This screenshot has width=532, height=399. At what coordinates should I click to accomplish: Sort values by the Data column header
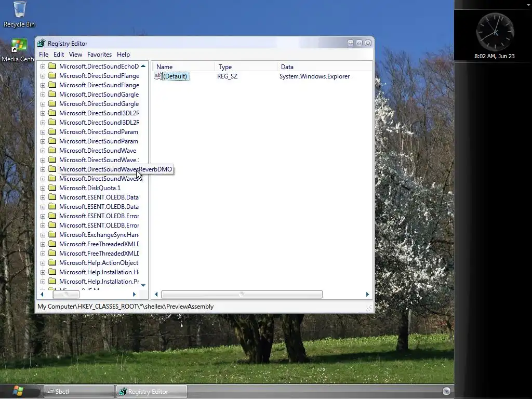(325, 67)
